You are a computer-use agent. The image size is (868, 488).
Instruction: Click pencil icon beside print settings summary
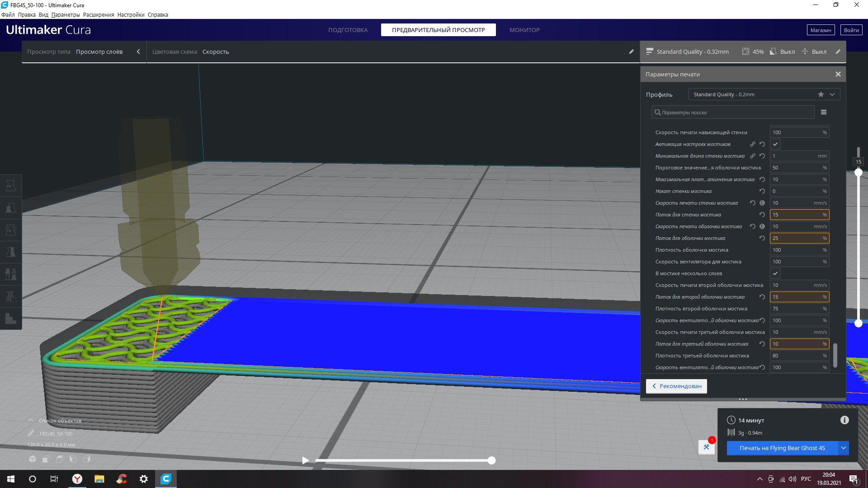coord(838,52)
